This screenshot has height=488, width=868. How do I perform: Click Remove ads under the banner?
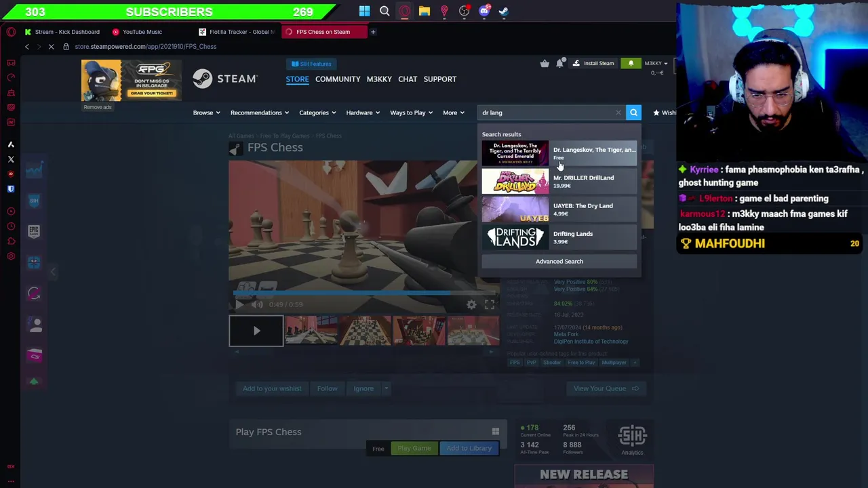(98, 107)
